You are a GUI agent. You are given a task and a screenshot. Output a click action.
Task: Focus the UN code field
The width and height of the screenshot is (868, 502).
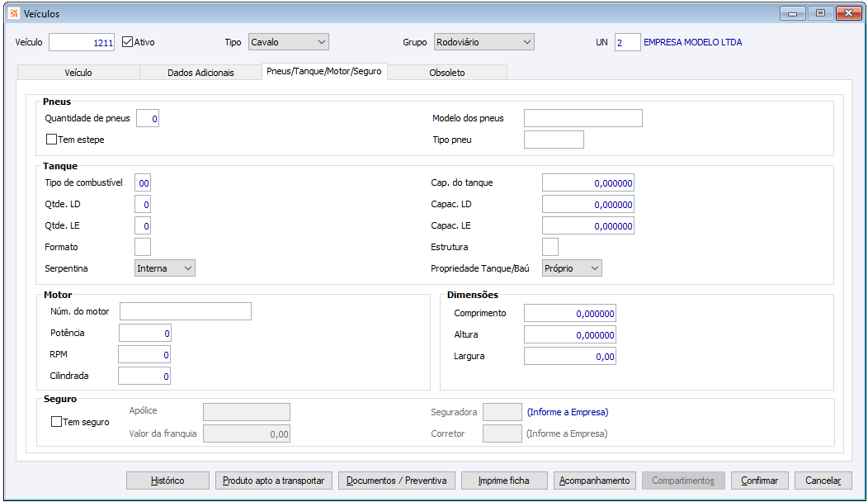pyautogui.click(x=628, y=42)
